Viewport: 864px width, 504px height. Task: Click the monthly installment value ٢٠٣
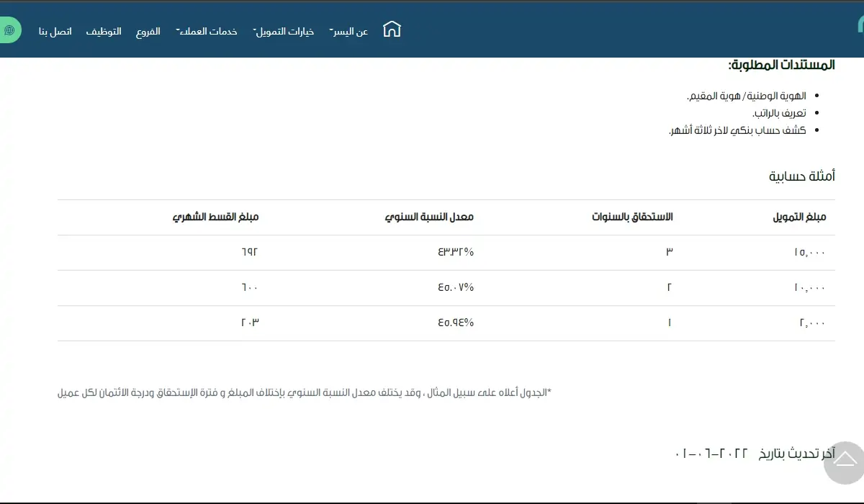tap(249, 323)
